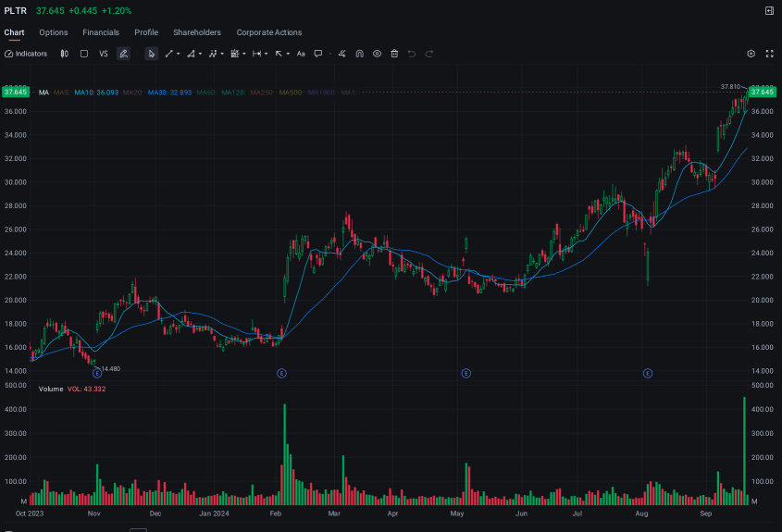This screenshot has width=782, height=532.
Task: Delete drawings with the trash icon
Action: click(x=394, y=54)
